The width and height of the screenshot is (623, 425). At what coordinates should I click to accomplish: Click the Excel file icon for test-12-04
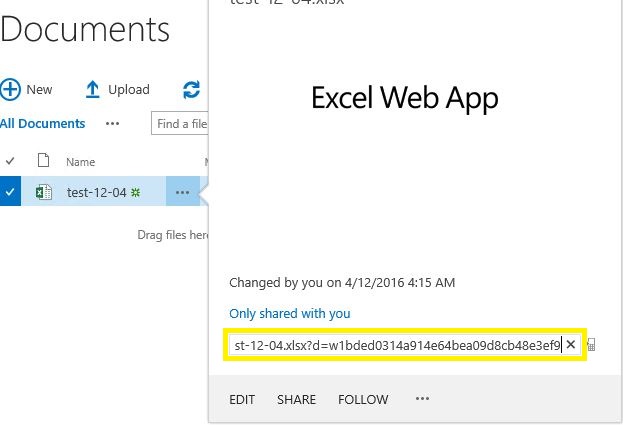(44, 192)
